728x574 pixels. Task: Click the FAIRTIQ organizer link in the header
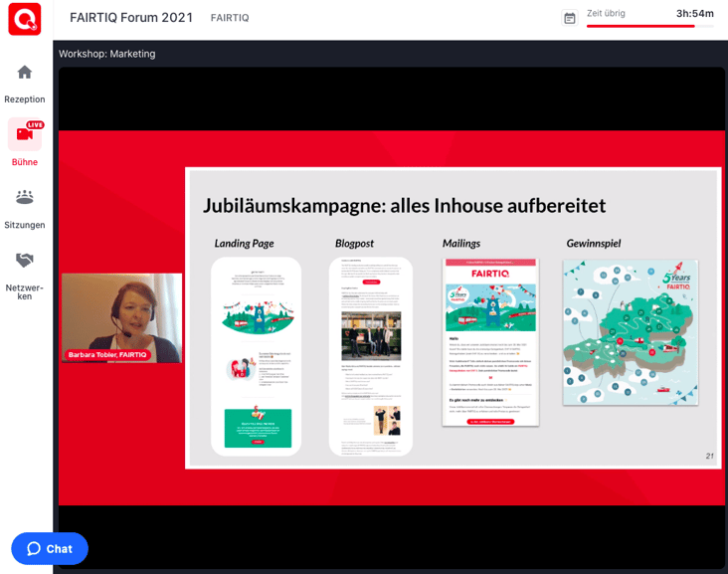(x=230, y=18)
